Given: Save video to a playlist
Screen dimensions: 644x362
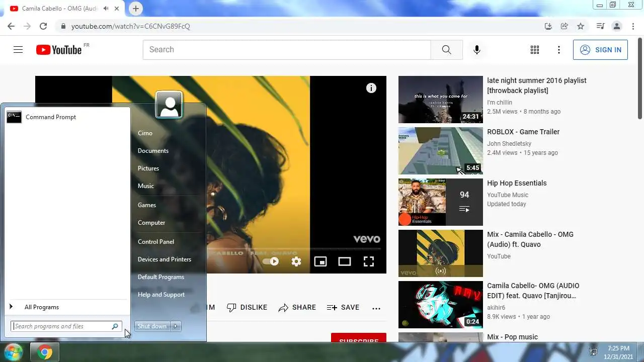Looking at the screenshot, I should point(343,307).
